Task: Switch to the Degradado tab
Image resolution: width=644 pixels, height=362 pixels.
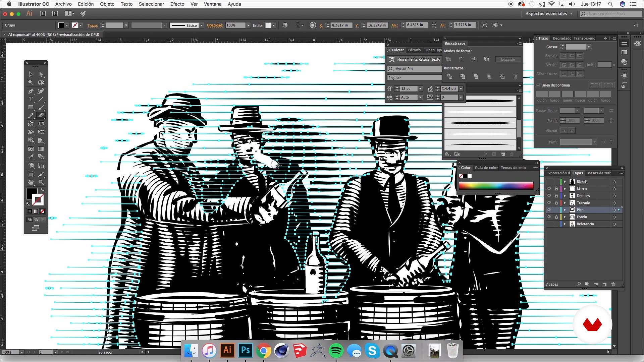Action: [x=562, y=38]
